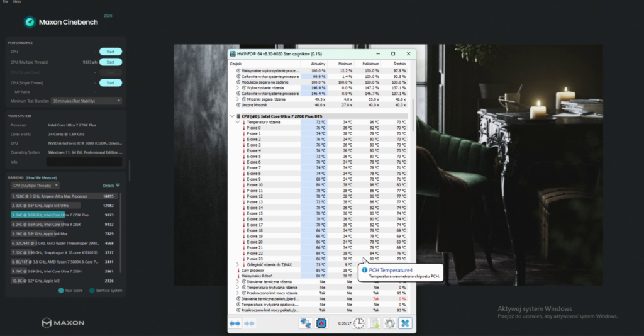Click the collapse-columns inward arrows icon in HWiNFO
This screenshot has height=336, width=644.
tap(249, 323)
